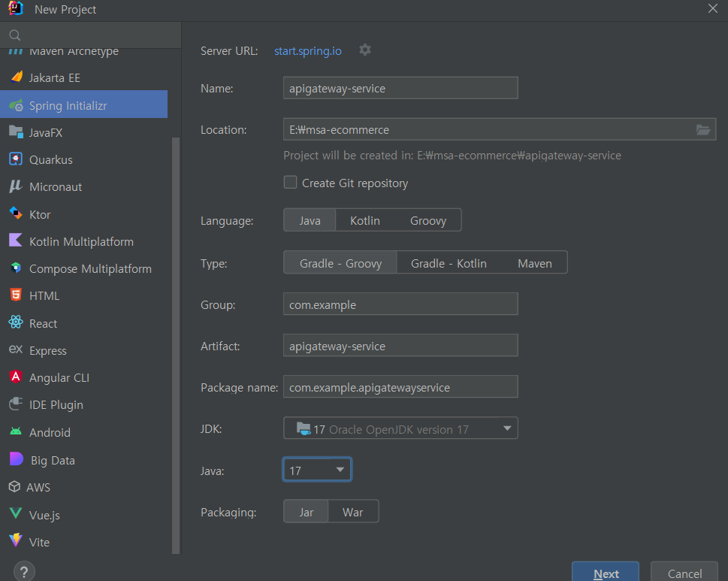Select Jar packaging
Screen dimensions: 728x581
point(306,512)
